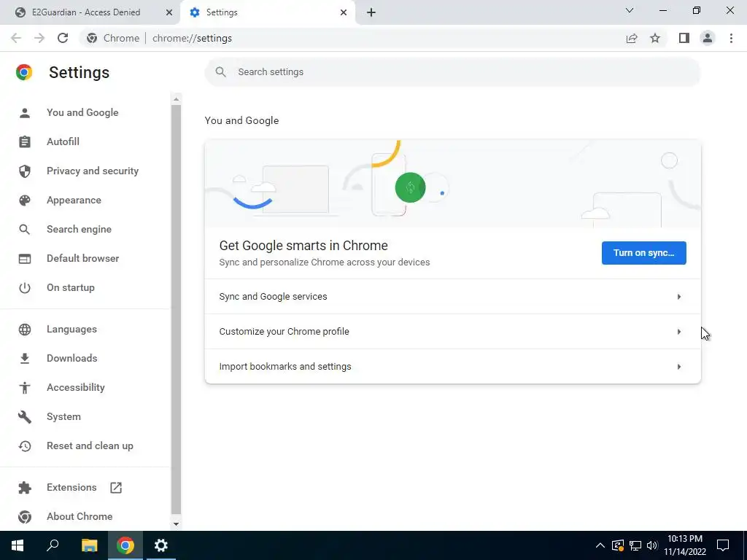Go forward using the forward arrow
The image size is (747, 560).
pos(39,38)
